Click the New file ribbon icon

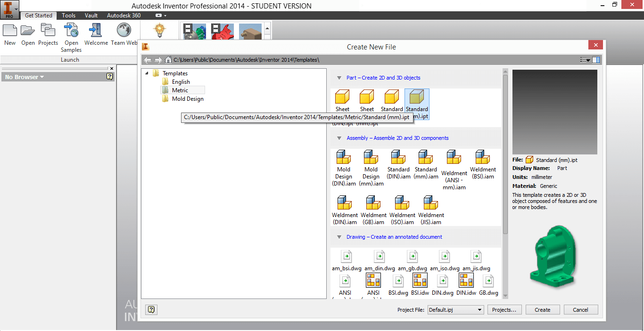[10, 35]
